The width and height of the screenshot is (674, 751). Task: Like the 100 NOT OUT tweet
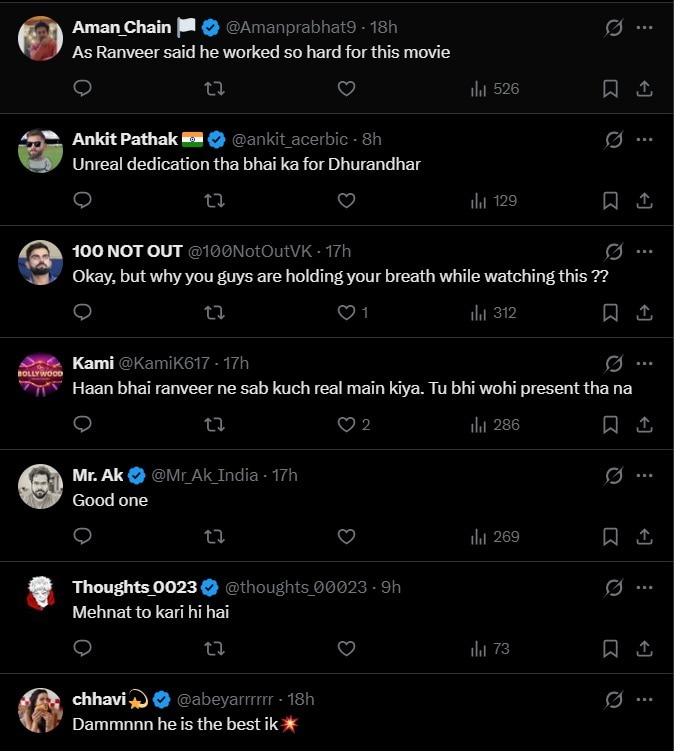click(x=346, y=313)
